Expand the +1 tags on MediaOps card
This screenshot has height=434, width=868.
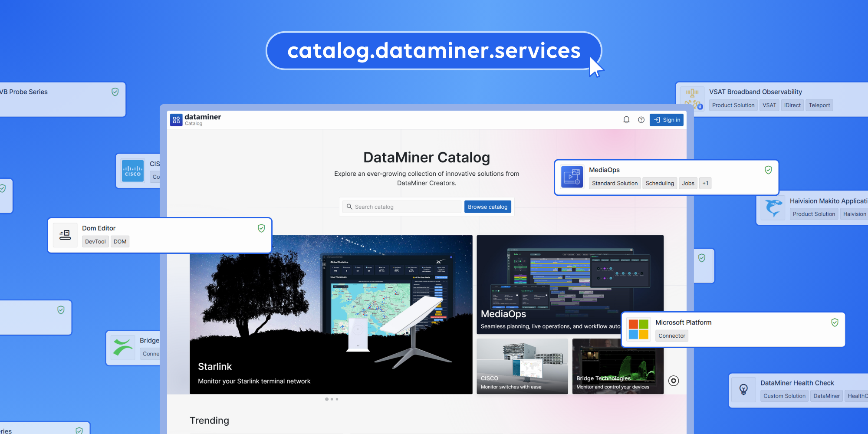pyautogui.click(x=705, y=183)
